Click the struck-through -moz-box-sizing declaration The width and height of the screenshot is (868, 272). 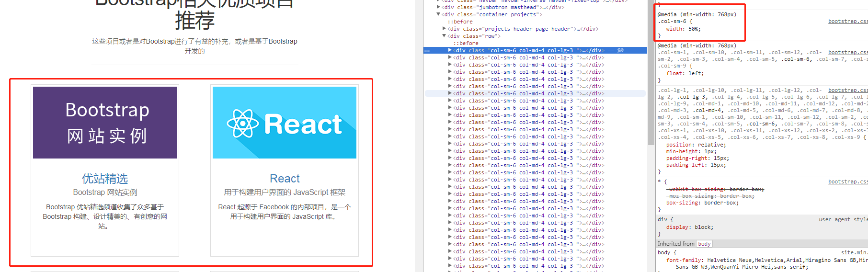(x=710, y=196)
